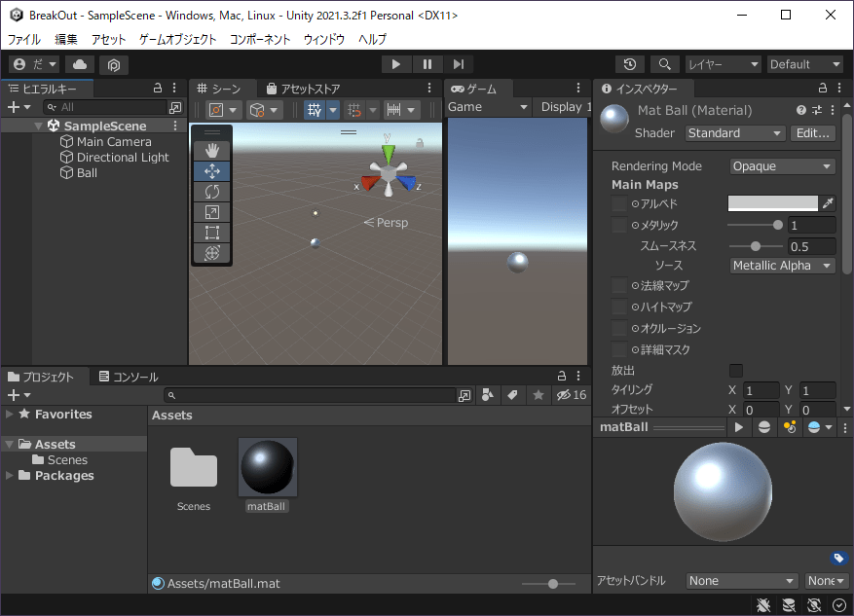Open the GameObject menu

click(177, 39)
